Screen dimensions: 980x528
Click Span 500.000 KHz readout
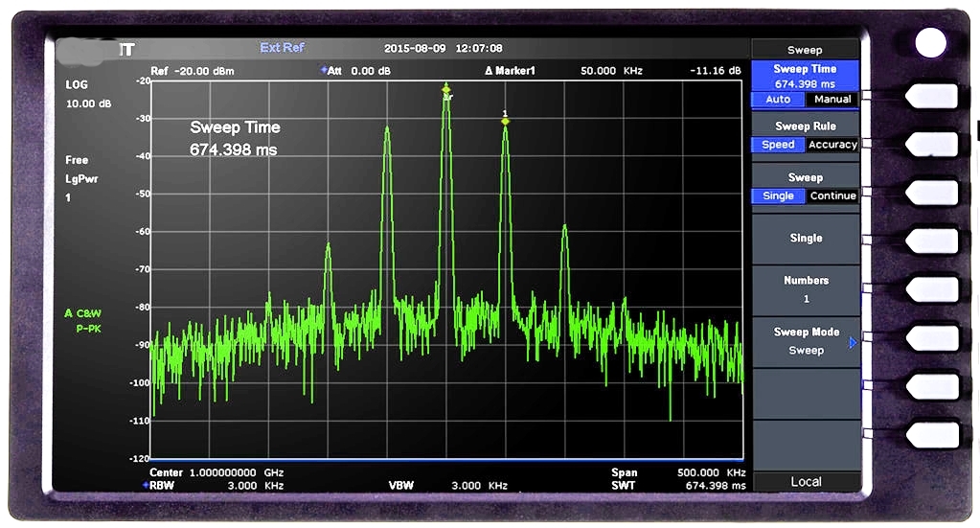tap(679, 472)
